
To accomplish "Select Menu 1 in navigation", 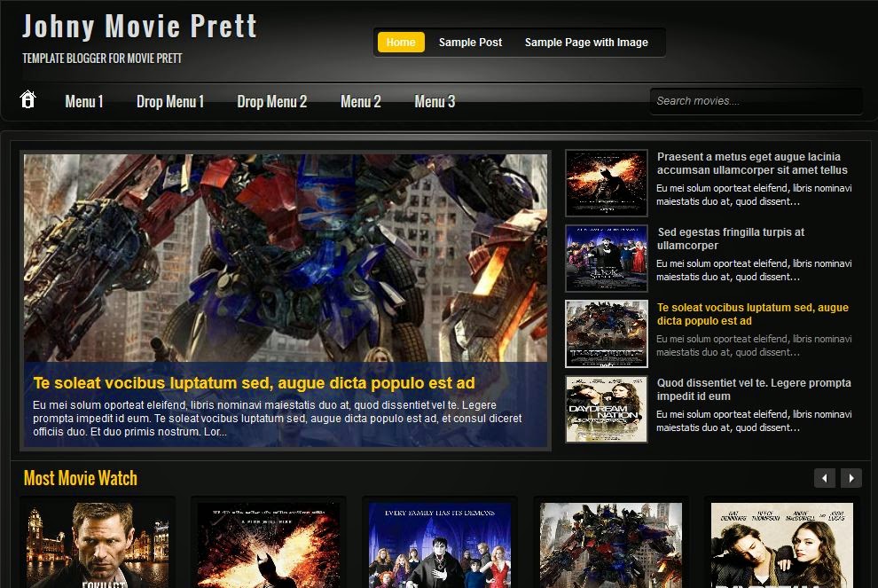I will (x=84, y=102).
